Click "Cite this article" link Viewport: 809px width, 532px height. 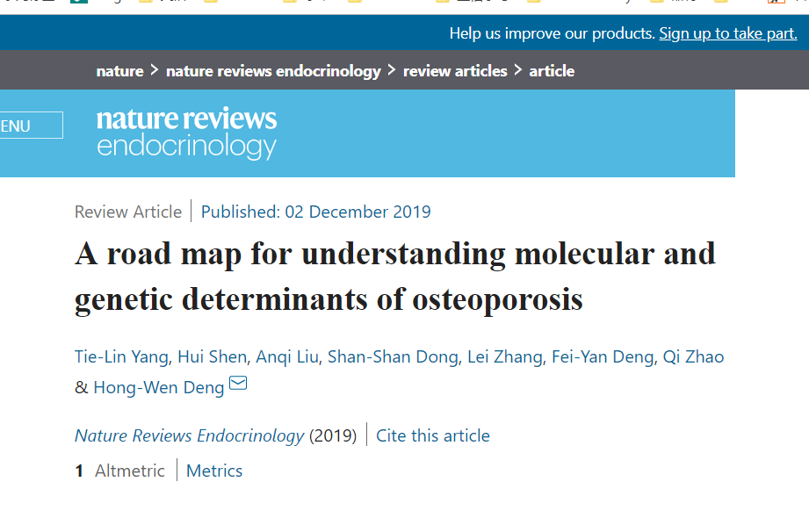[x=433, y=436]
